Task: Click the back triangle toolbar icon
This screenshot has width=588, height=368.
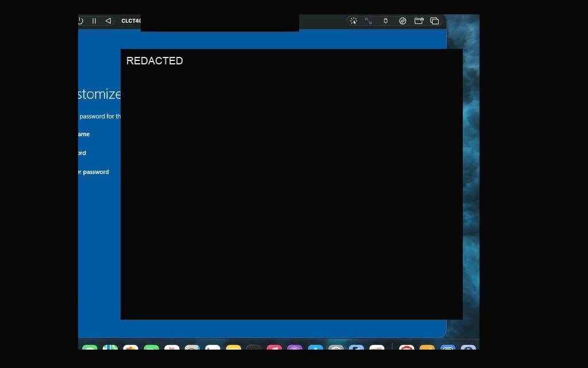Action: point(108,21)
